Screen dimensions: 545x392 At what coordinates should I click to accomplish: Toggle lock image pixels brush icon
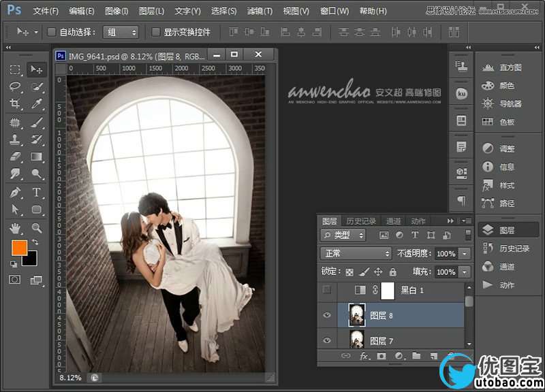[x=364, y=272]
